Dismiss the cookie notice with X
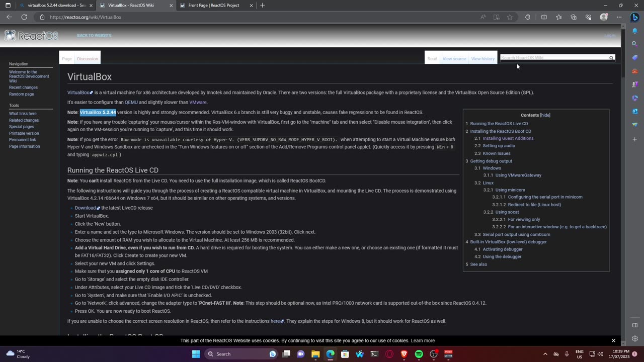This screenshot has width=644, height=362. click(x=613, y=340)
